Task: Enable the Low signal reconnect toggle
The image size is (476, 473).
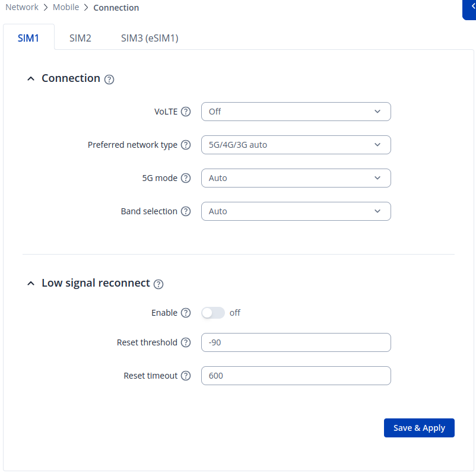Action: (x=213, y=313)
